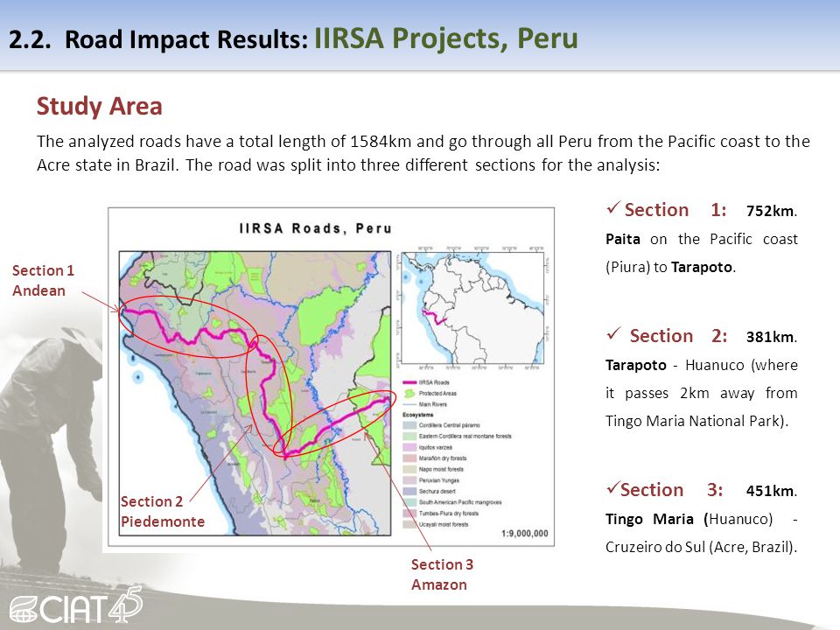Screen dimensions: 840x630
Task: Select the "Study Area" heading
Action: (x=99, y=106)
